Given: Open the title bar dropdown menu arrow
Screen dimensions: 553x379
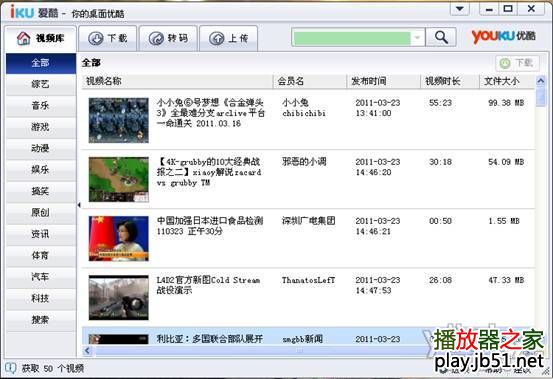Looking at the screenshot, I should (460, 9).
